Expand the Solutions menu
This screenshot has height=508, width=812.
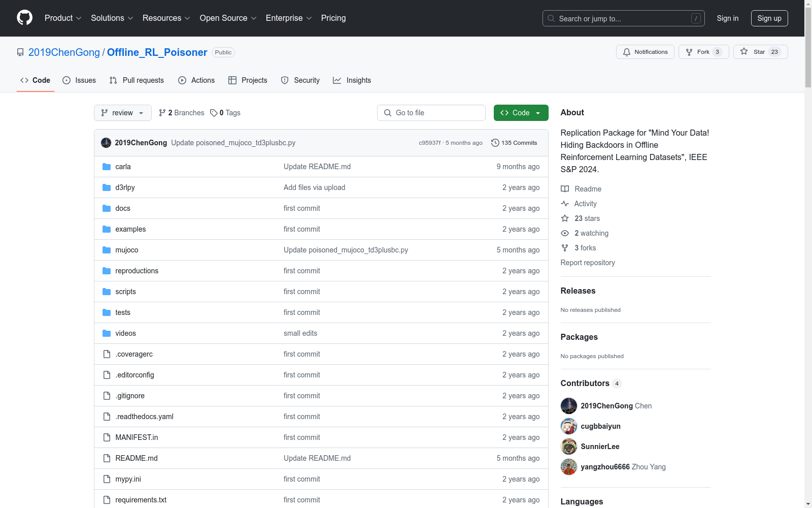[112, 18]
